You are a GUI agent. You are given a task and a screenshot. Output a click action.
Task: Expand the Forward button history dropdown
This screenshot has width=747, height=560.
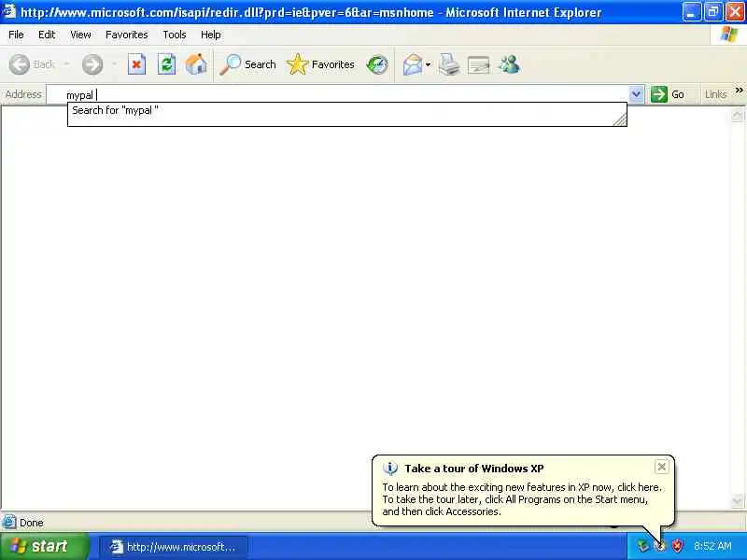click(114, 64)
